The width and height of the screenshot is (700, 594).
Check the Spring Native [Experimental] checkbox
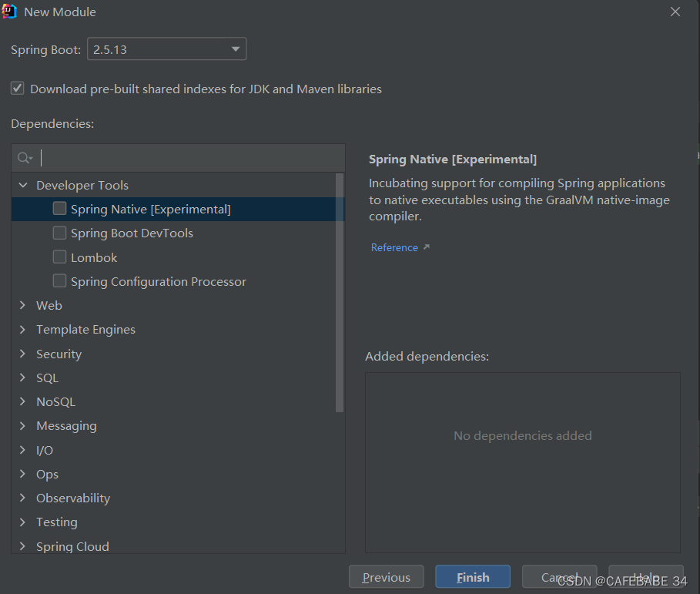point(59,208)
